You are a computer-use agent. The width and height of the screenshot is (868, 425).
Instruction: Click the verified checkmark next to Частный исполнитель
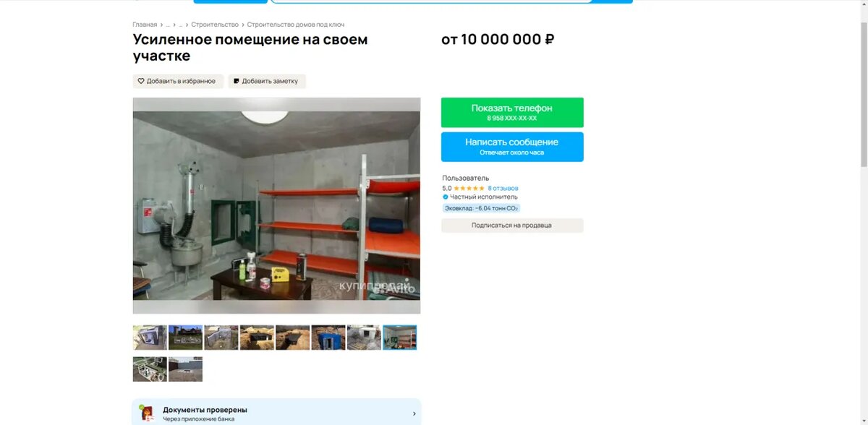point(445,197)
